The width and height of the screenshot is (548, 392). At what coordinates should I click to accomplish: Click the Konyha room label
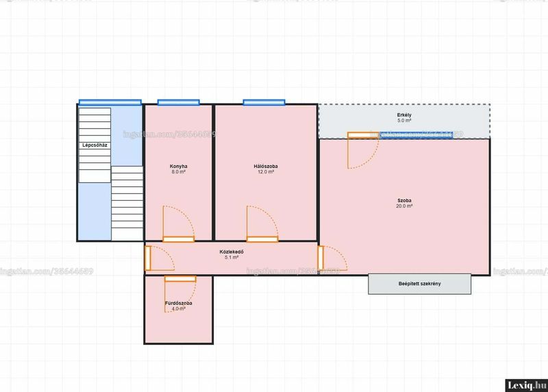tap(178, 167)
